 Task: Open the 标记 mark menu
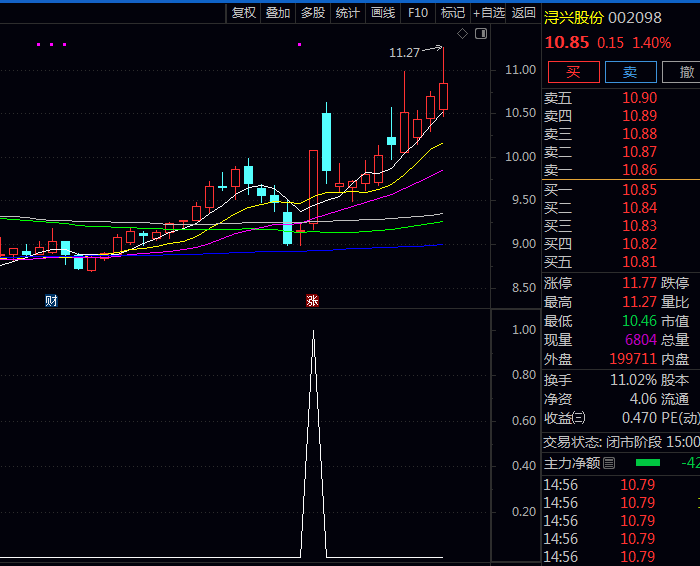click(x=453, y=13)
